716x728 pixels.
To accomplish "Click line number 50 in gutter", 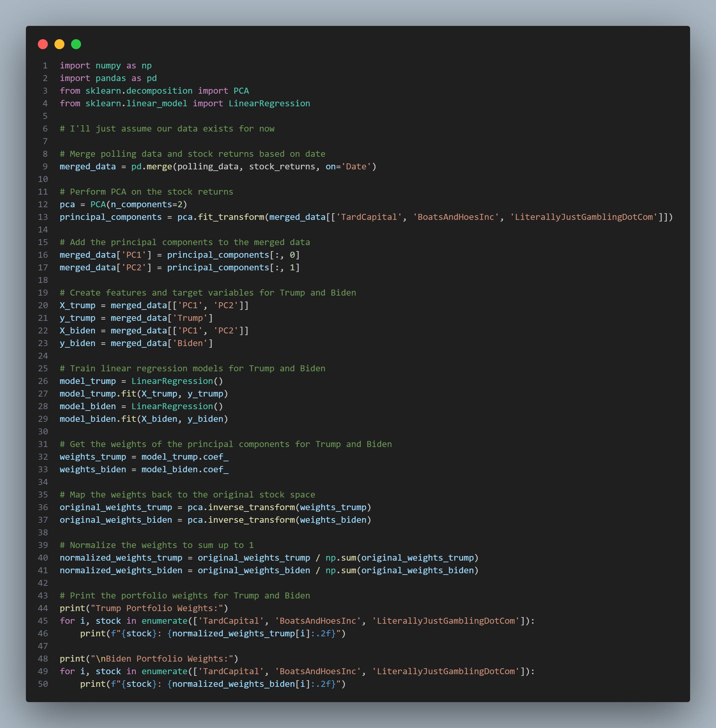I will click(43, 683).
